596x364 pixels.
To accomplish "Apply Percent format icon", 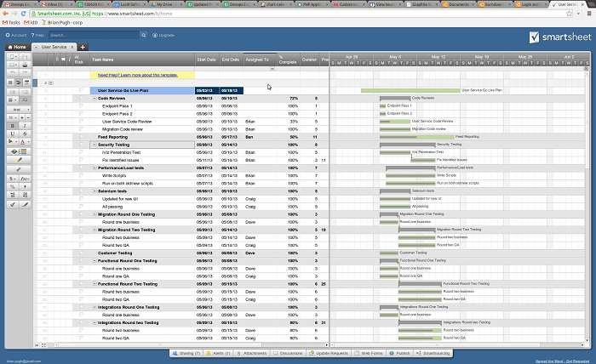I will coord(13,187).
